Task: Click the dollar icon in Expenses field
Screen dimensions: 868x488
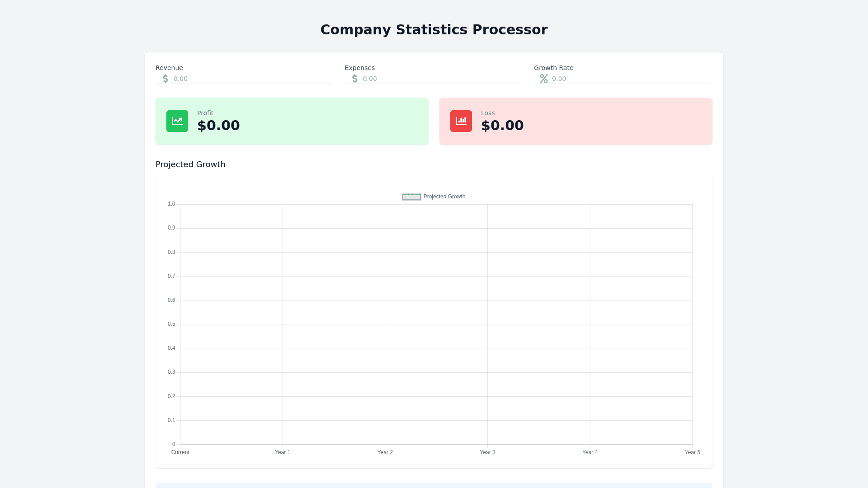Action: point(355,79)
